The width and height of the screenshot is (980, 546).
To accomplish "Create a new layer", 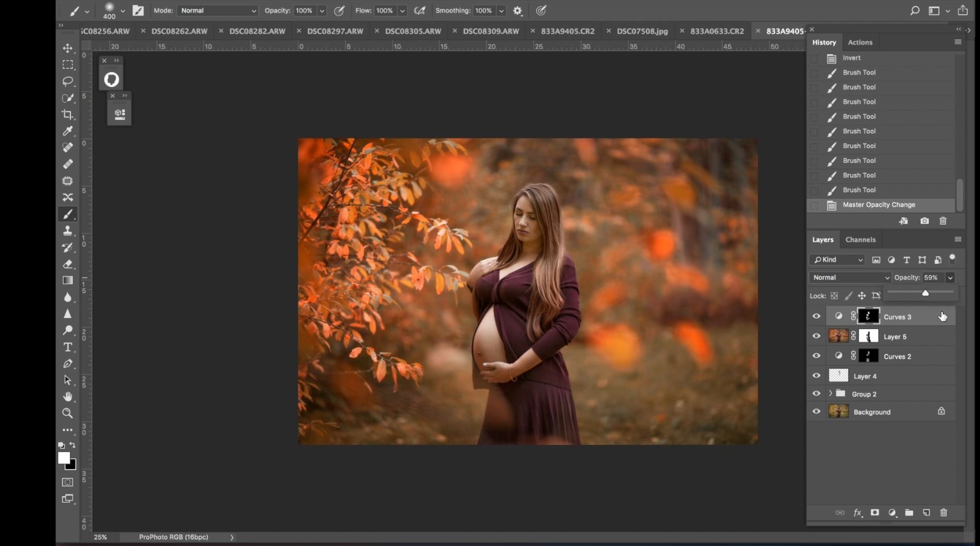I will 927,512.
